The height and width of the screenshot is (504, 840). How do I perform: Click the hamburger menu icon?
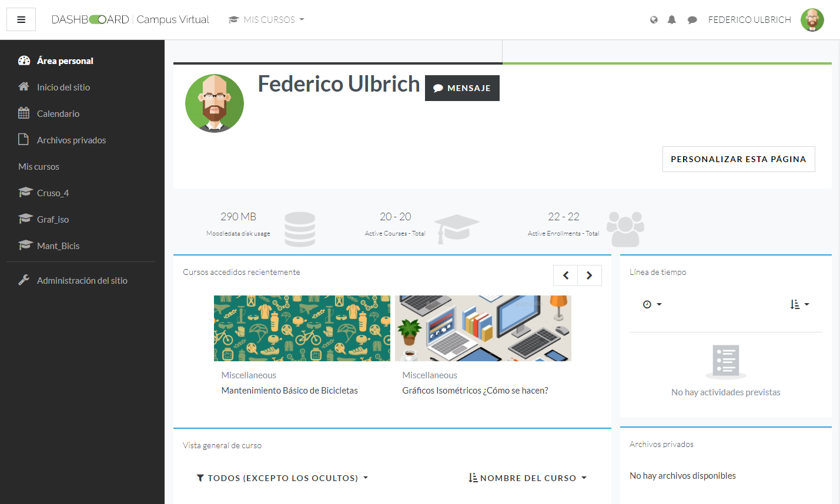click(x=21, y=19)
